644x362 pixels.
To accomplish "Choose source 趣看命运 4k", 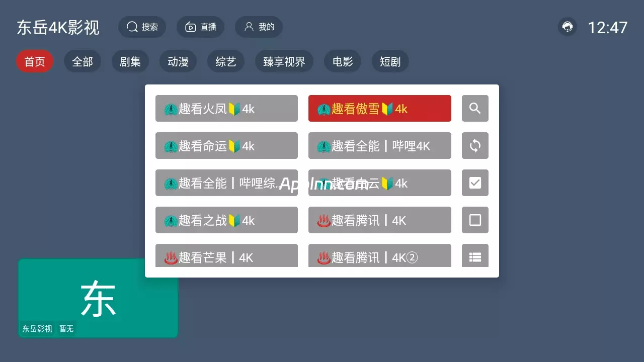I will [226, 146].
